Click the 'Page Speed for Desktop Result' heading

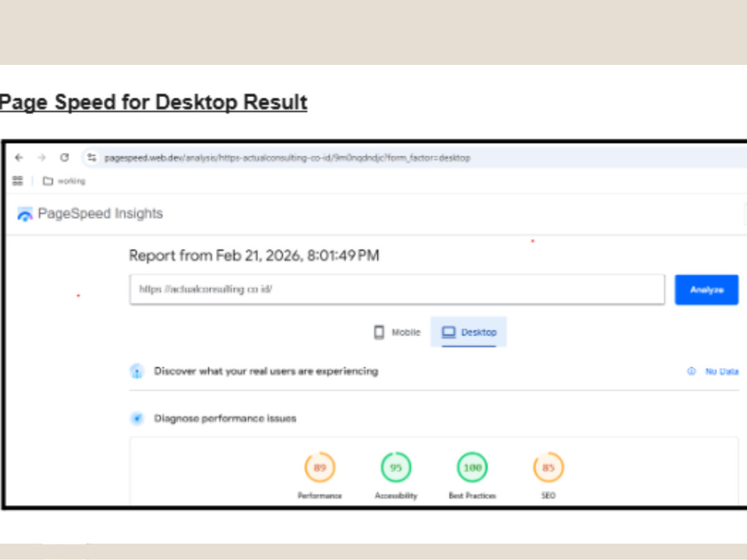[153, 102]
